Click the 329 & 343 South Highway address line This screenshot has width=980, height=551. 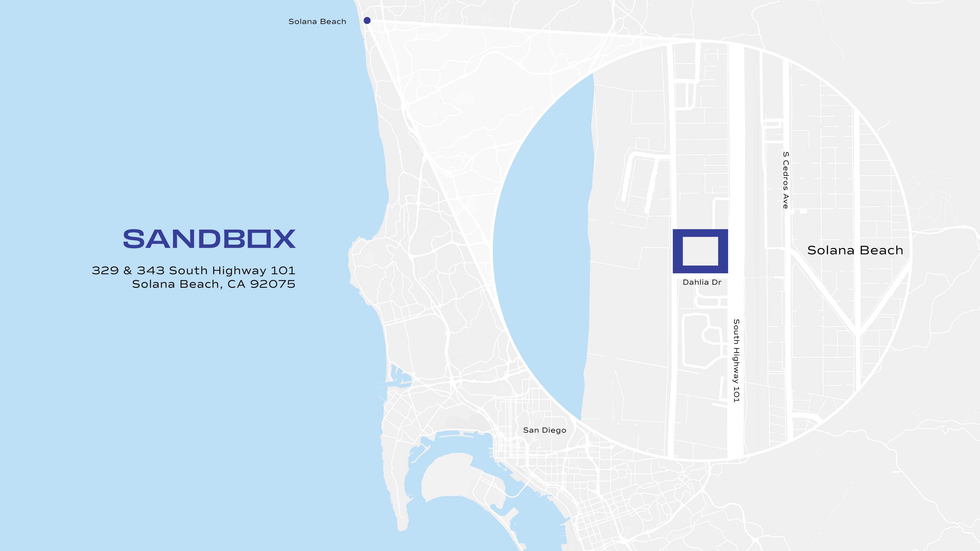point(193,270)
